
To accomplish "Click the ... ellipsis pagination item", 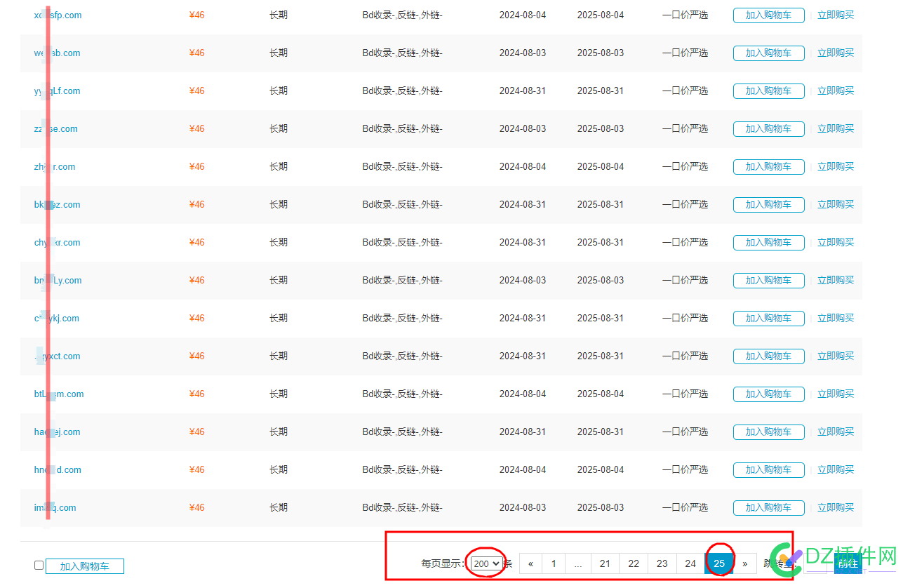I will (x=578, y=563).
